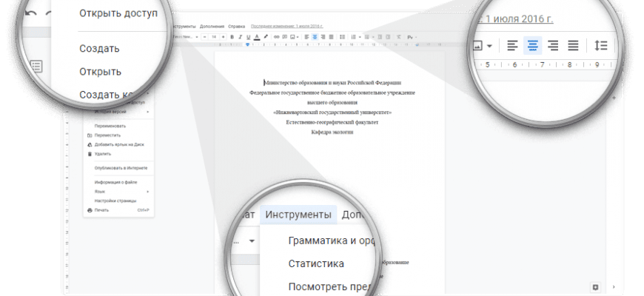The height and width of the screenshot is (296, 644).
Task: Toggle Italic formatting in the toolbar
Action: 240,37
